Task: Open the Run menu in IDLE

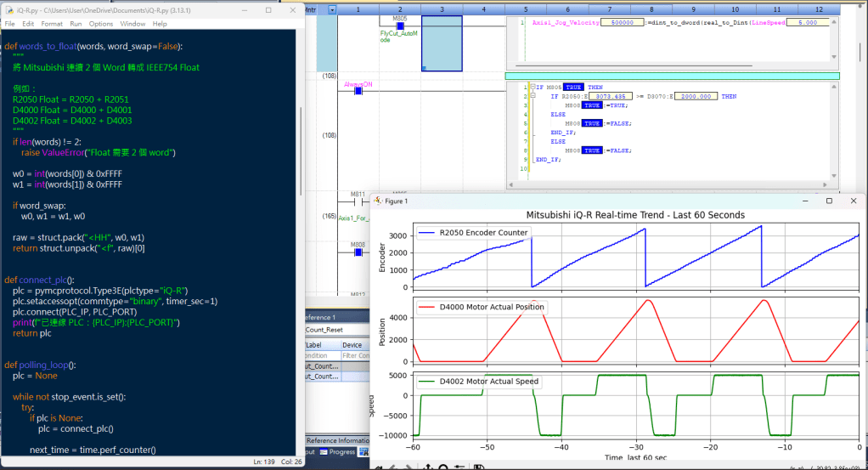Action: click(x=76, y=24)
